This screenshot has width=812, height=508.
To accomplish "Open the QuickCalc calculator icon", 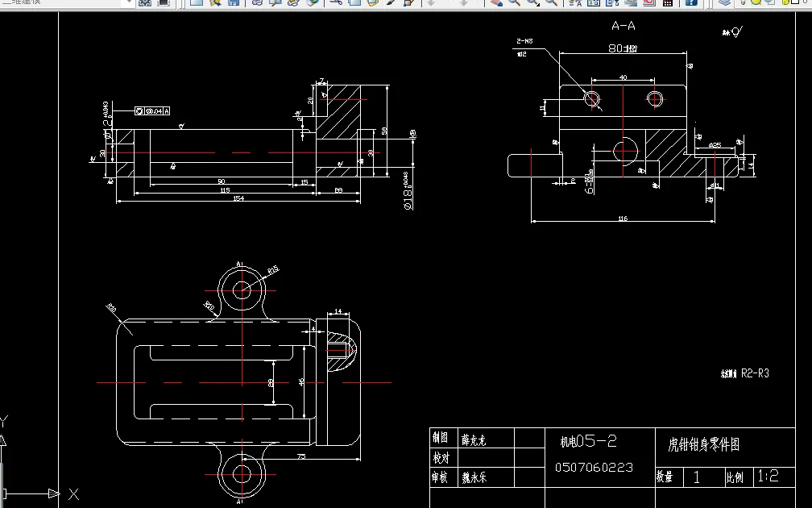I will click(x=668, y=2).
